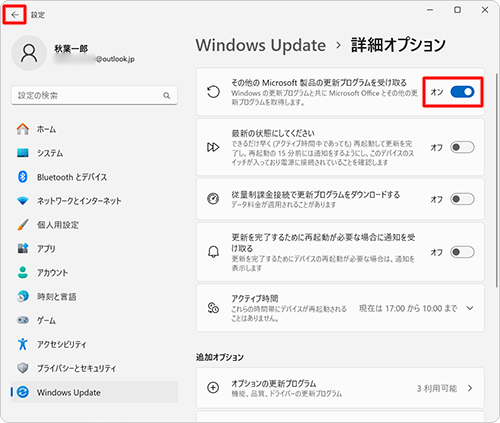The width and height of the screenshot is (500, 423).
Task: Open ゲーム settings page
Action: (x=94, y=320)
